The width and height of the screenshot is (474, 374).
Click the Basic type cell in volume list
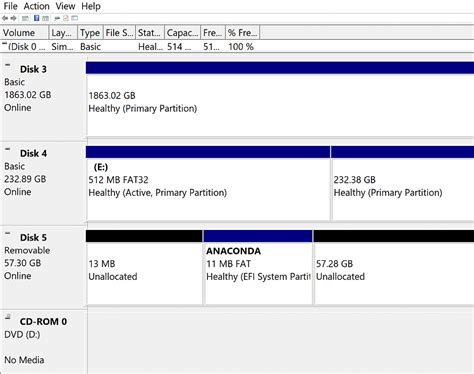pyautogui.click(x=90, y=47)
